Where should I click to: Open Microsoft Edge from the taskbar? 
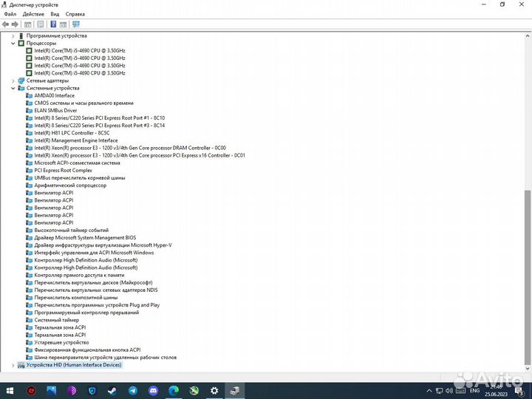(174, 391)
